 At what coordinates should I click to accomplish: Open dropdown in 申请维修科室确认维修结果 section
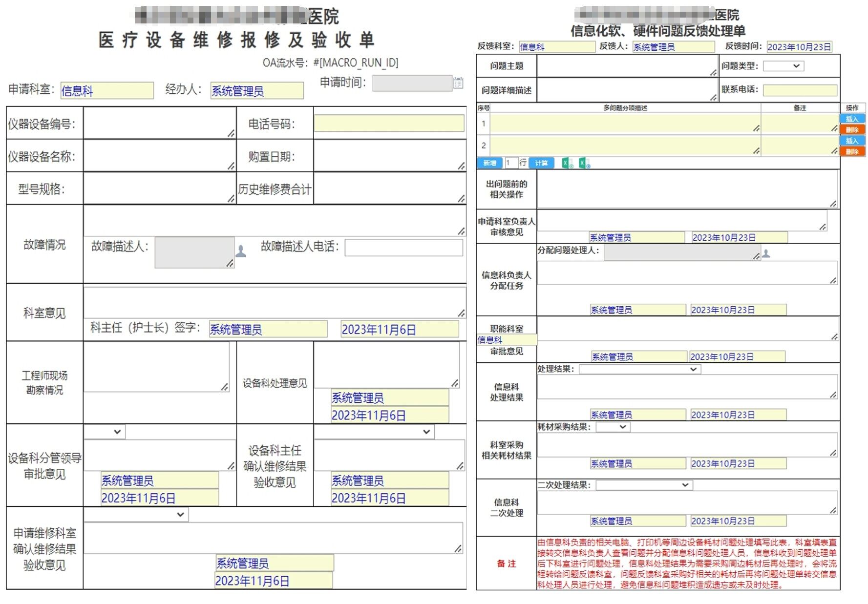click(136, 514)
